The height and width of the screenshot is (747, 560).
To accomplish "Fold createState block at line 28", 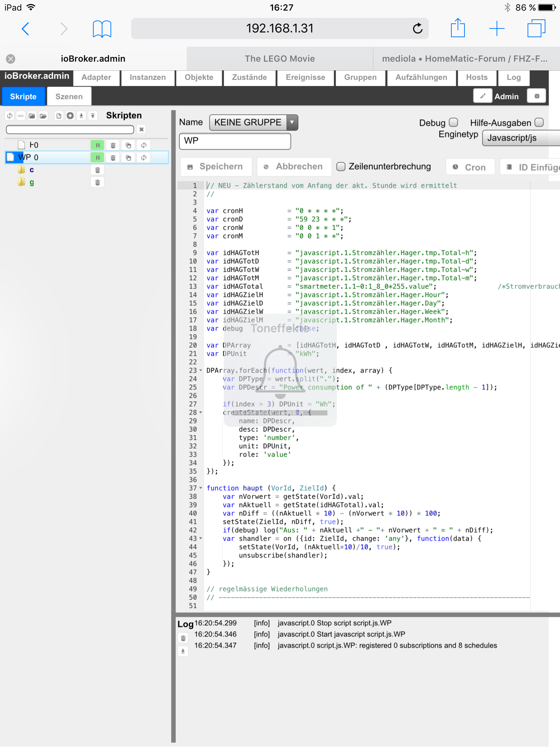I will [x=201, y=413].
